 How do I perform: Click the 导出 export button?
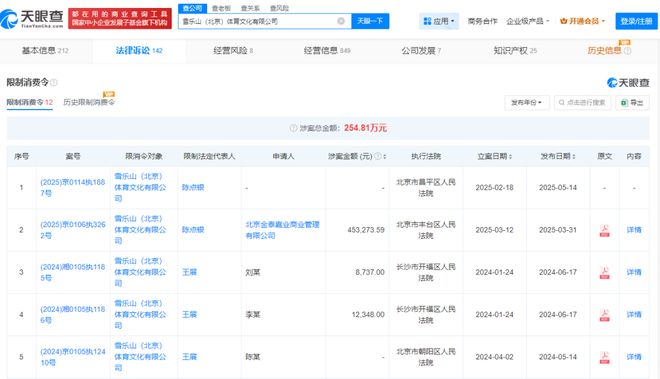(632, 102)
